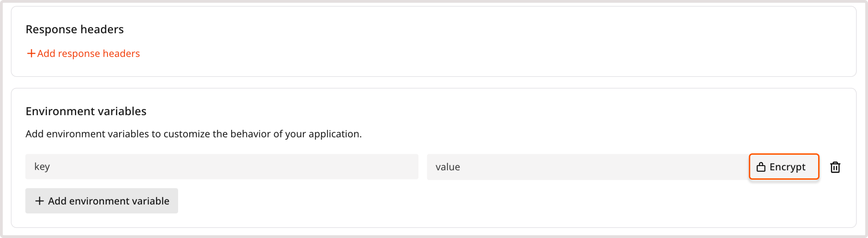Click the Environment variables section heading
Screen dimensions: 868x238
click(86, 111)
